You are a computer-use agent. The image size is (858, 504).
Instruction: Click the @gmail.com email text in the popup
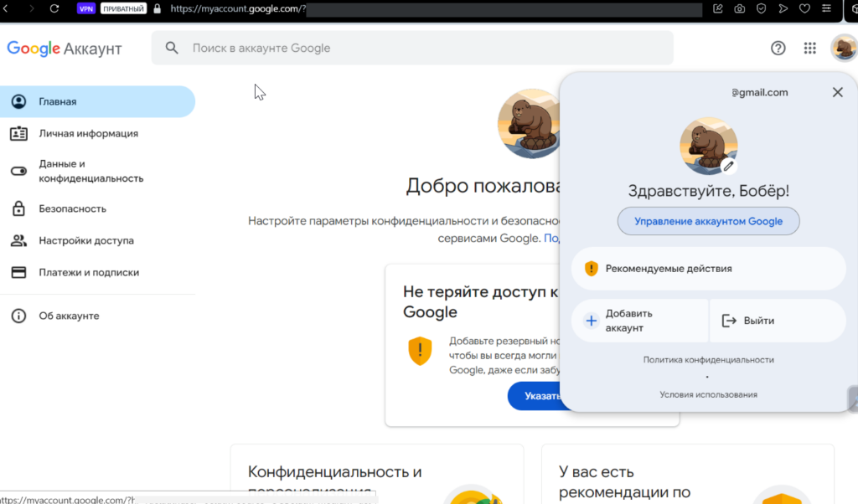point(759,92)
